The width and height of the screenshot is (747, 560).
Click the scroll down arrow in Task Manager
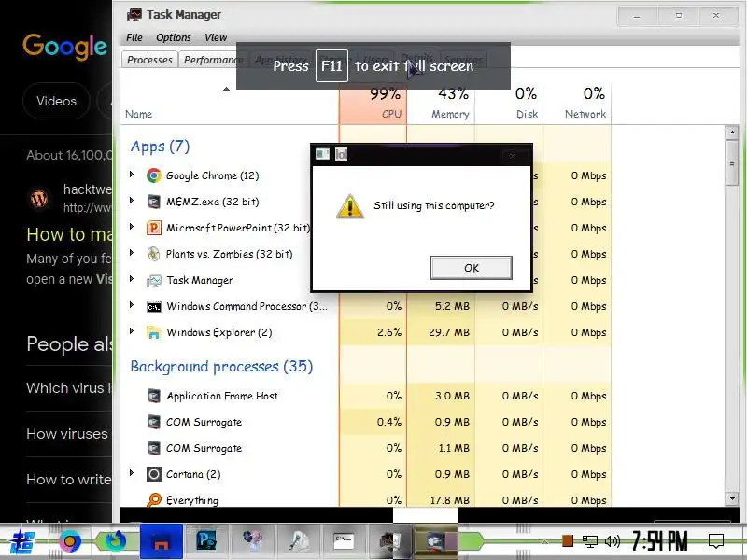(732, 498)
